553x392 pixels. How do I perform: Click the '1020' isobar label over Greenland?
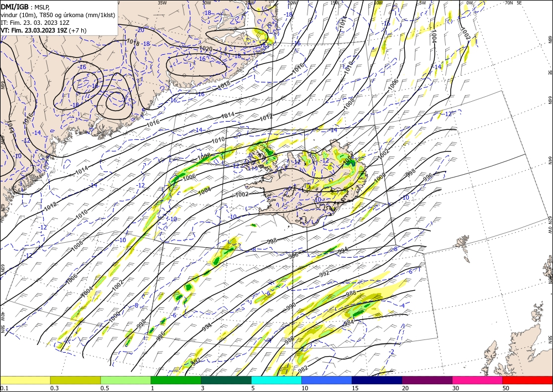[x=206, y=49]
